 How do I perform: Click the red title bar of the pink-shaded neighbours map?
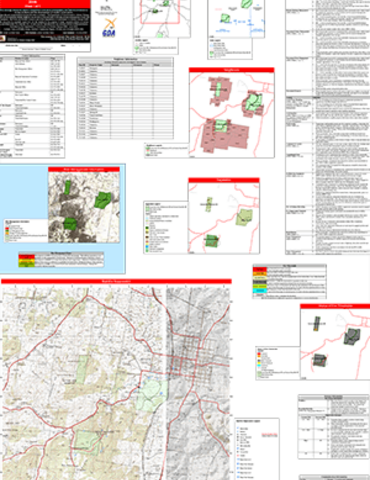pos(232,70)
